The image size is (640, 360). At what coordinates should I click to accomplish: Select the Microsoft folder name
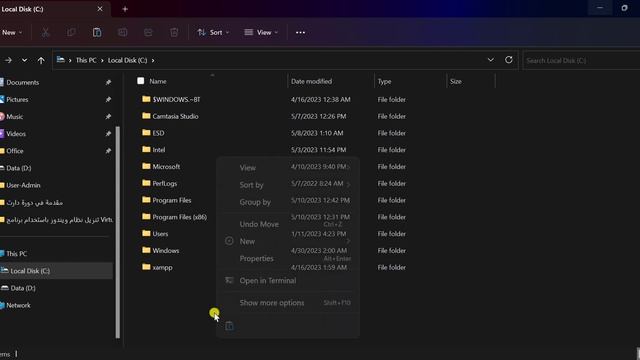[166, 167]
